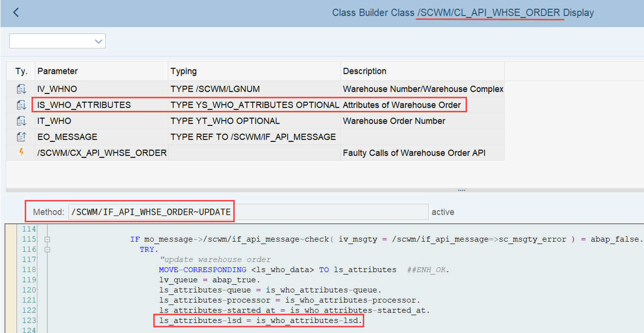Click the Description column header
Viewport: 644px width, 333px height.
tap(422, 71)
